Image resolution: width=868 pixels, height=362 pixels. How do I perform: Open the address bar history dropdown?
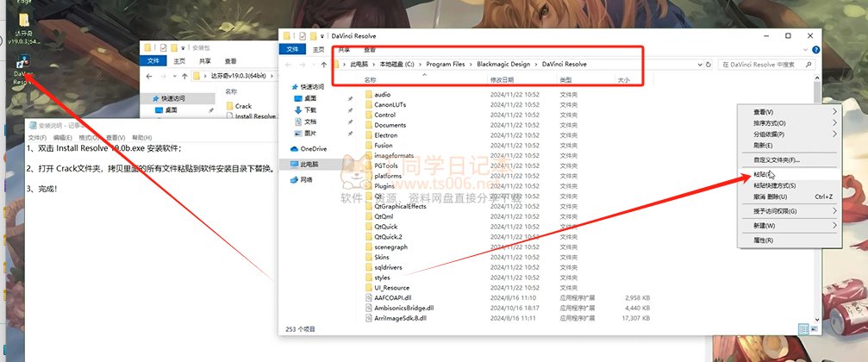(x=700, y=65)
